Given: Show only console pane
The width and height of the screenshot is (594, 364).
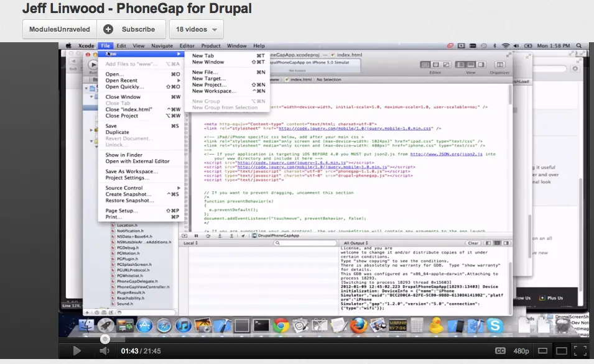Looking at the screenshot, I should (x=506, y=243).
